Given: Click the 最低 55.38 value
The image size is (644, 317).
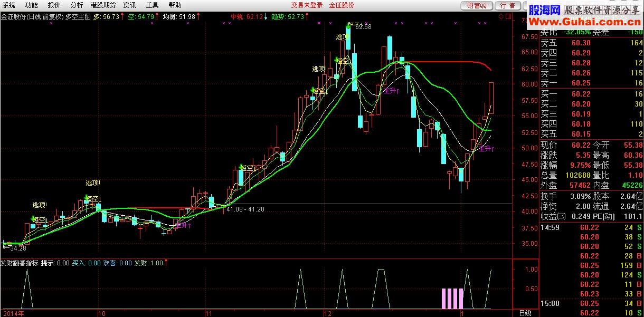Looking at the screenshot, I should (633, 165).
